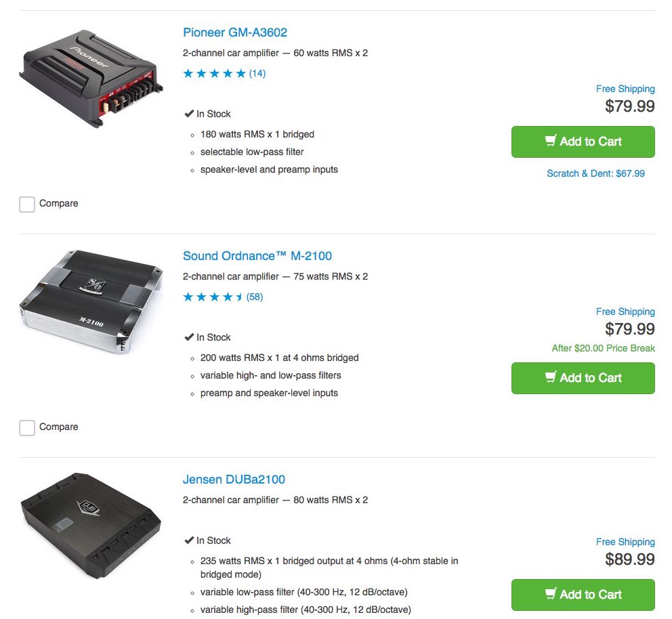Check Compare box under the Pioneer amplifier
This screenshot has width=672, height=619.
[27, 204]
